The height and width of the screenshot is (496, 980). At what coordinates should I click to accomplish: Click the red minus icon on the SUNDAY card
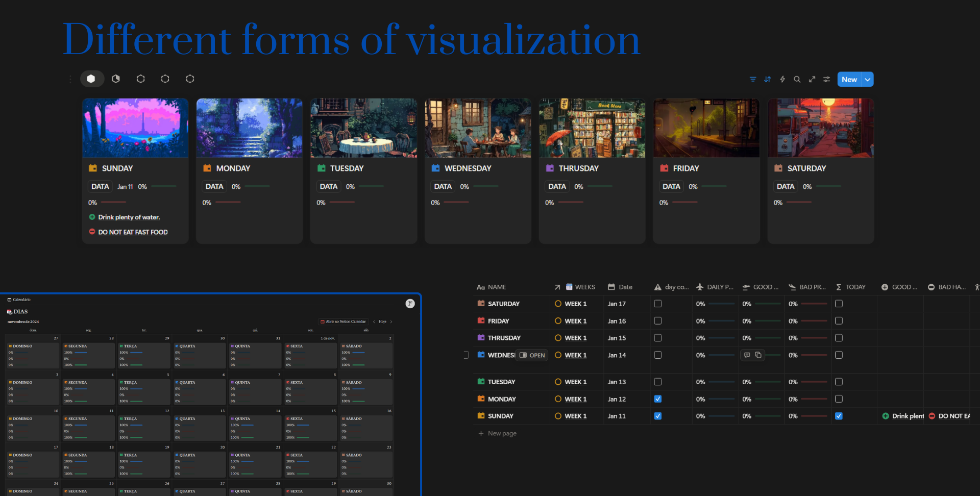point(92,232)
